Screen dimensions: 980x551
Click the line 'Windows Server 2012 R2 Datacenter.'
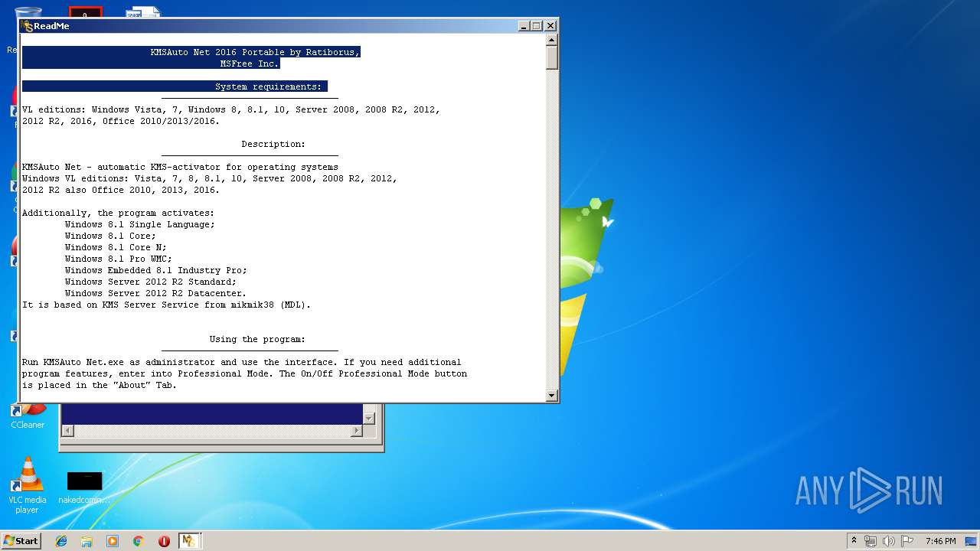coord(155,293)
